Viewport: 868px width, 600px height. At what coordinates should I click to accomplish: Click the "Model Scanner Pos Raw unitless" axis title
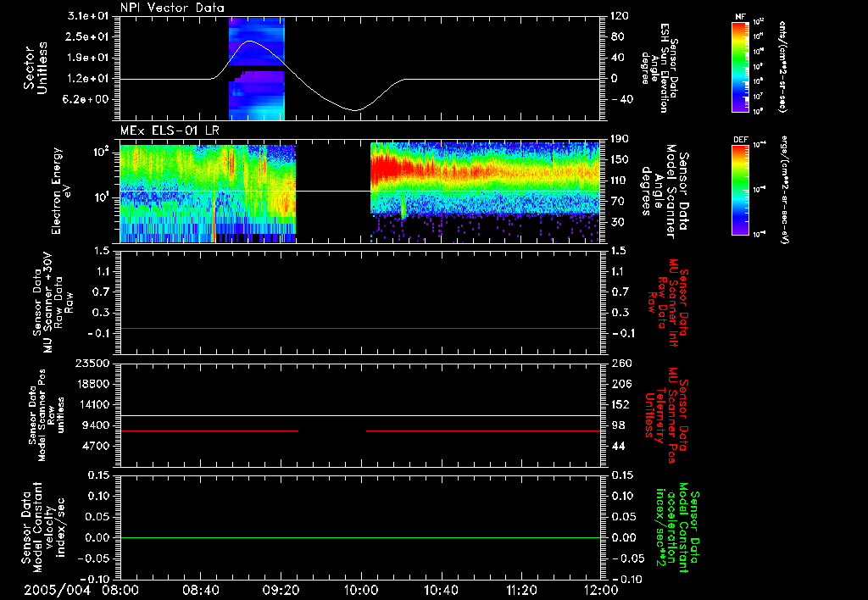46,415
